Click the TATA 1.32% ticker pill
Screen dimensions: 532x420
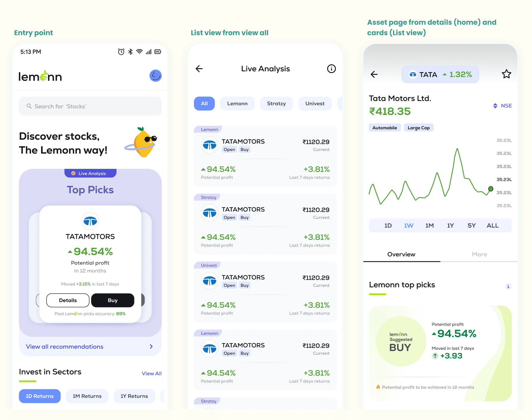pos(440,74)
